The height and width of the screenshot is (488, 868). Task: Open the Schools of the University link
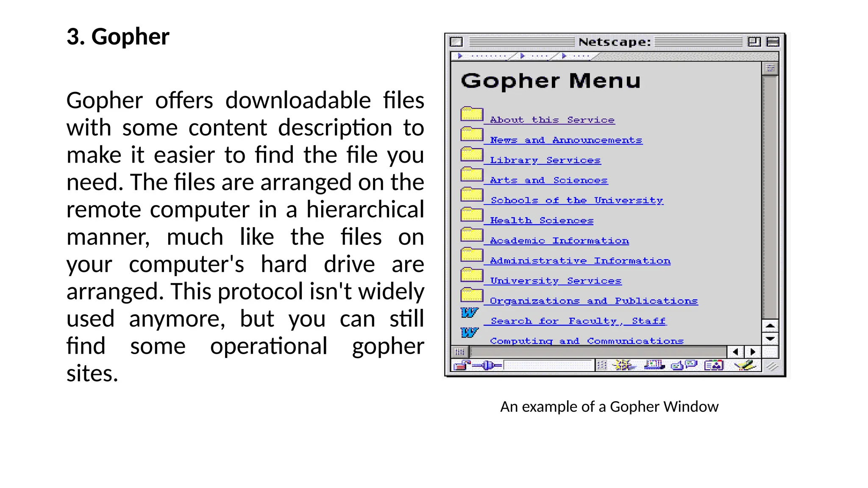click(x=577, y=200)
